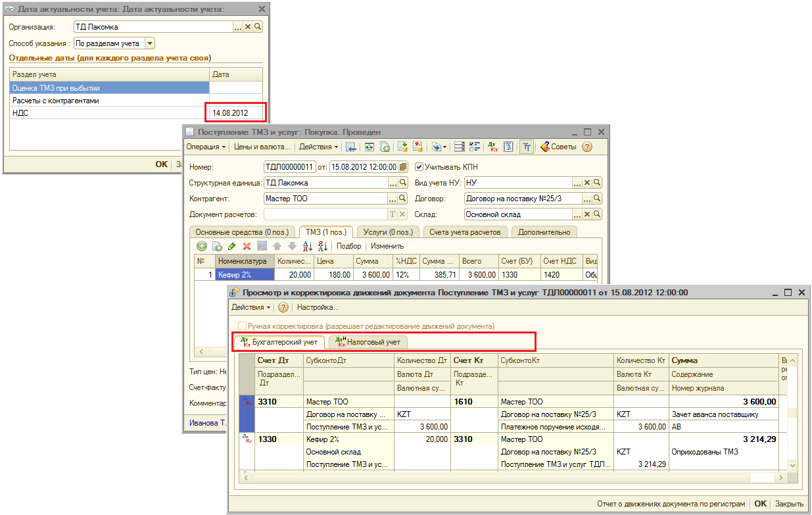The width and height of the screenshot is (812, 515).
Task: Click the Подбор button
Action: pyautogui.click(x=349, y=246)
